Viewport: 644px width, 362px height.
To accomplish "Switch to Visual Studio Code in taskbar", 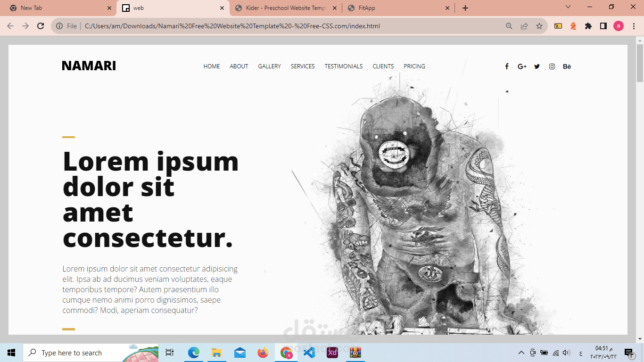I will (x=309, y=353).
